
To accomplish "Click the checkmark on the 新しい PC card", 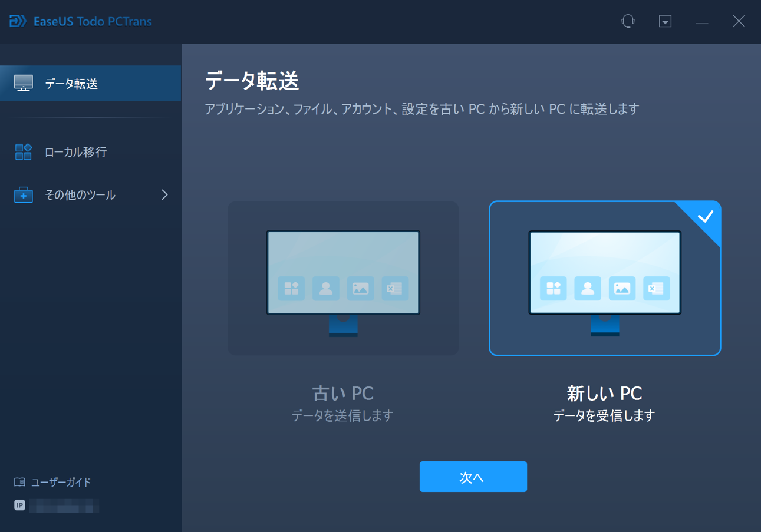I will click(x=707, y=216).
